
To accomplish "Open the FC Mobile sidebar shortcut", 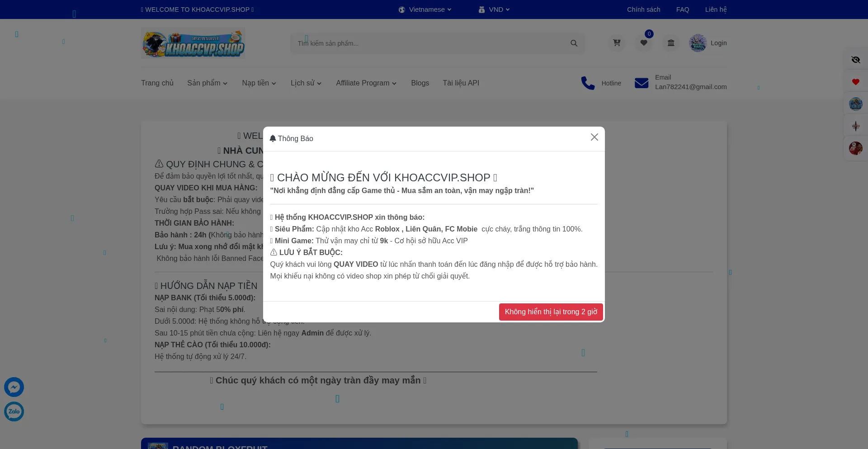I will tap(856, 148).
